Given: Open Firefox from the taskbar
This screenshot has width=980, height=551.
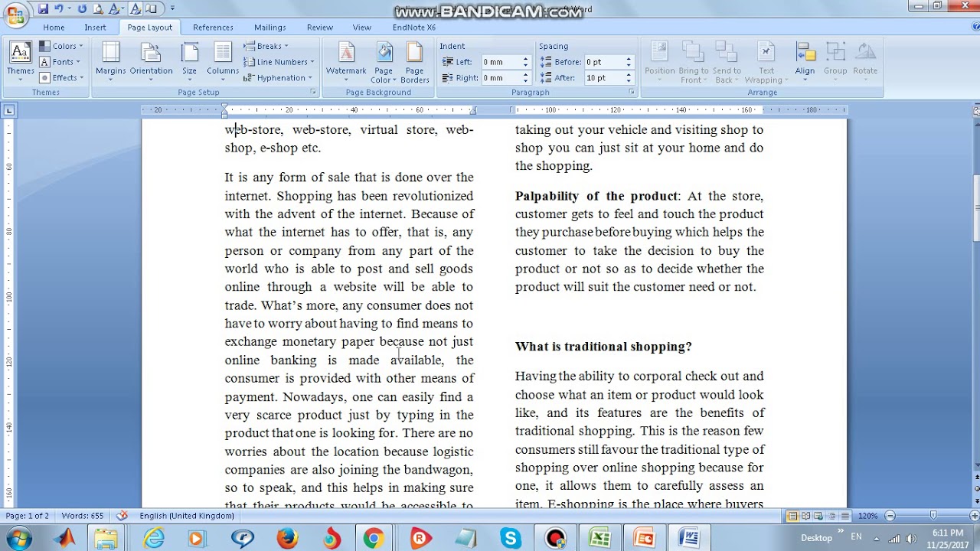Looking at the screenshot, I should [x=287, y=538].
